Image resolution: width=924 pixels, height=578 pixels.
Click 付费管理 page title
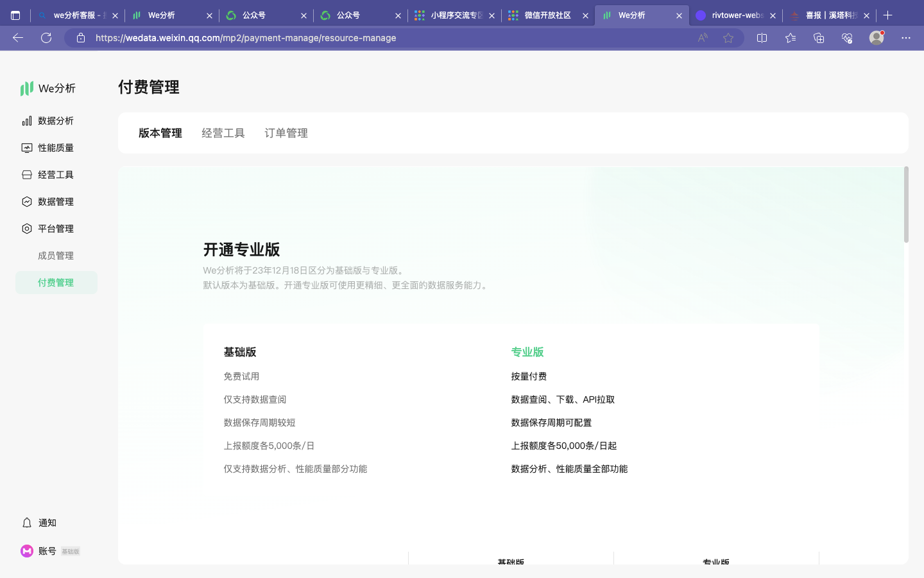coord(149,87)
